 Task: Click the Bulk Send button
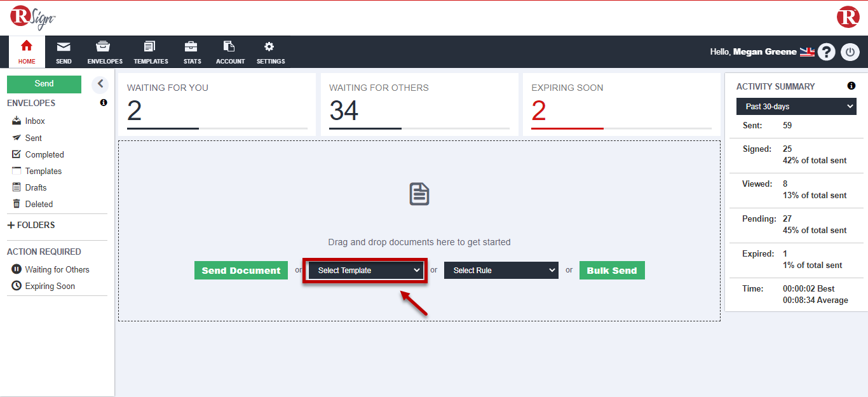click(x=612, y=271)
